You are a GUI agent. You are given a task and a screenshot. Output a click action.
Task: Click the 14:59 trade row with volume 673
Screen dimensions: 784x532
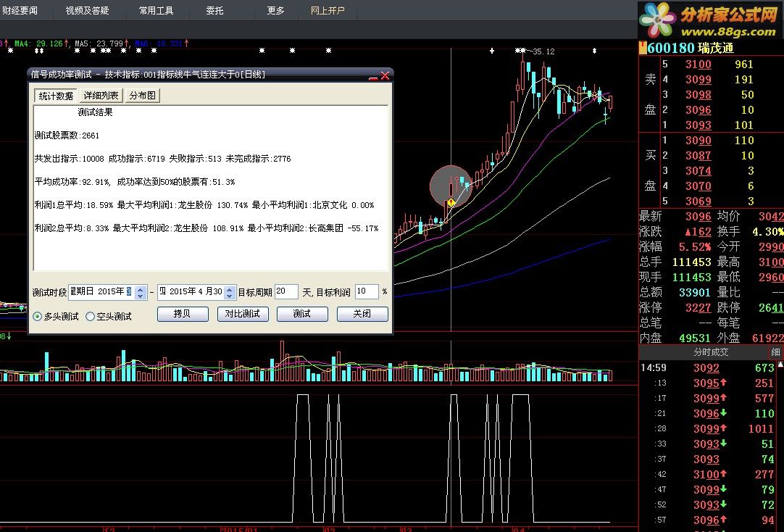coord(707,368)
